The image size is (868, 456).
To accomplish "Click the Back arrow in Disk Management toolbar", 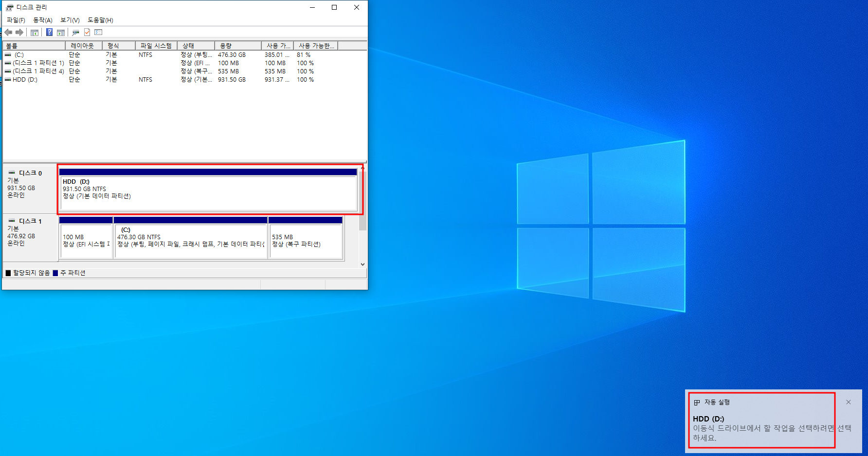I will 8,32.
